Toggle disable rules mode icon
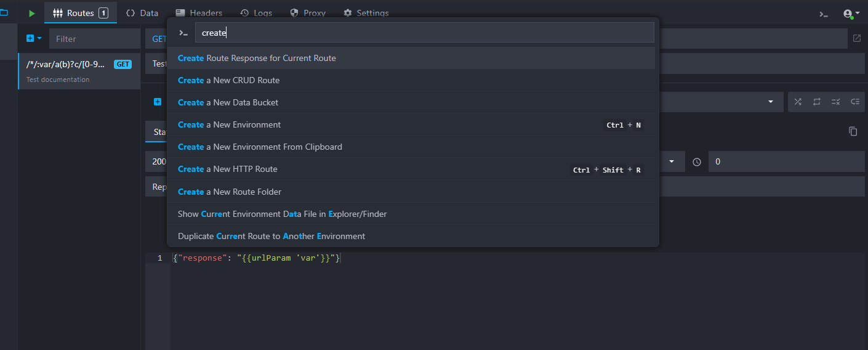The width and height of the screenshot is (868, 350). pyautogui.click(x=835, y=102)
